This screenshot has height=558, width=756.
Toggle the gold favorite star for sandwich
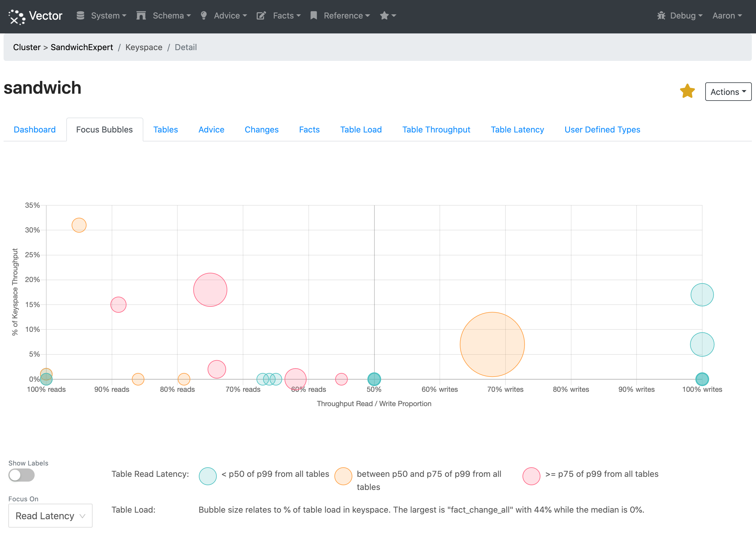[687, 91]
